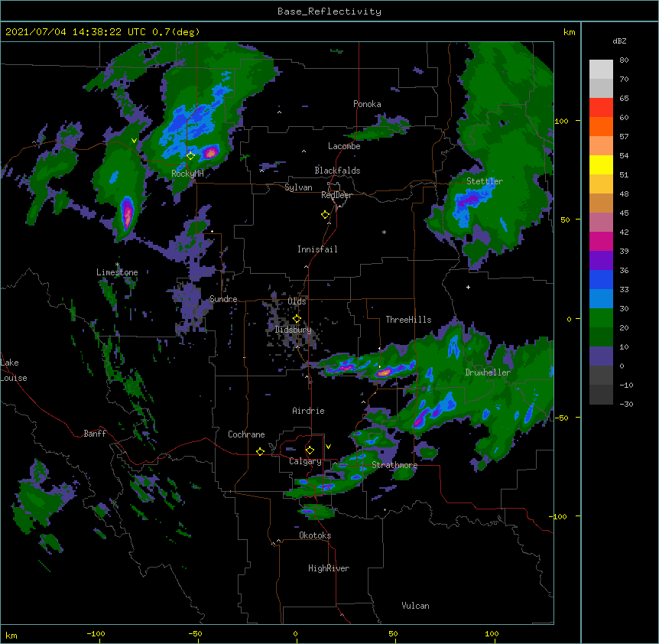This screenshot has width=659, height=644.
Task: Click the km unit label at bottom left
Action: click(x=11, y=636)
